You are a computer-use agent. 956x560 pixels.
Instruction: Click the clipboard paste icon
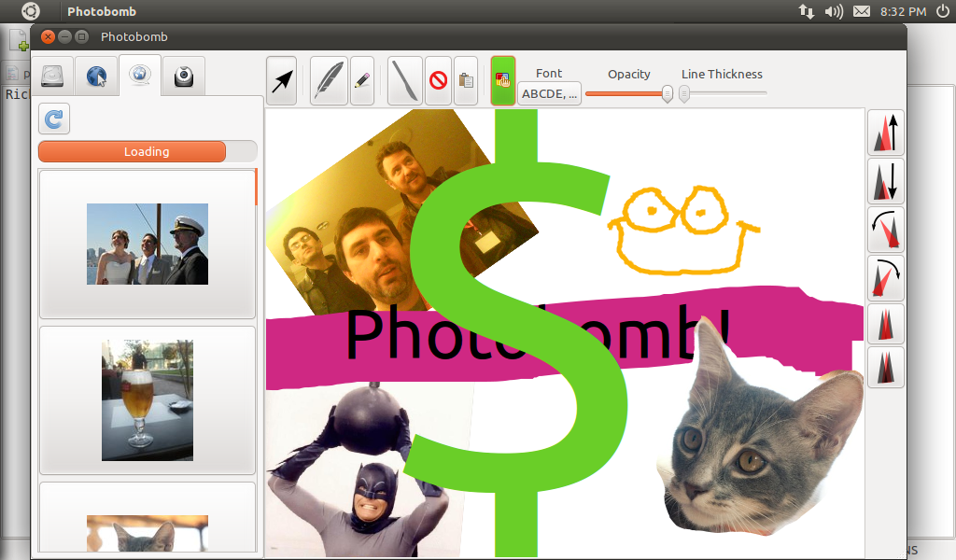(466, 80)
